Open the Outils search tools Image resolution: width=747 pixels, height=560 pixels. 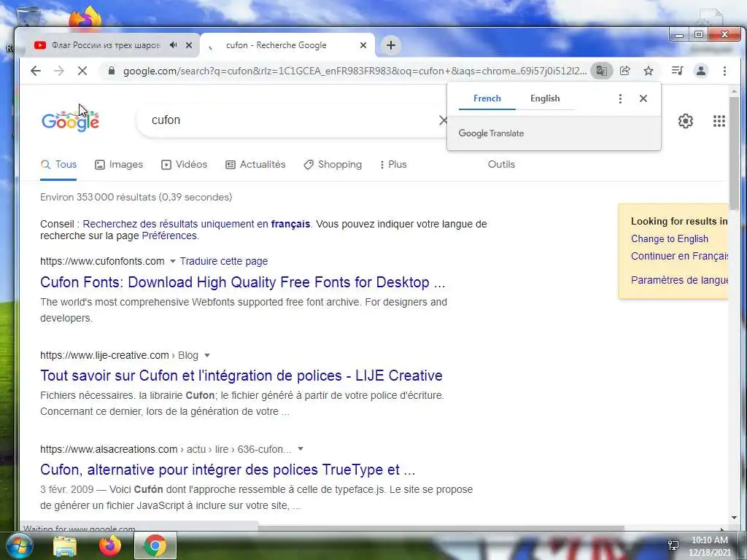click(x=501, y=164)
